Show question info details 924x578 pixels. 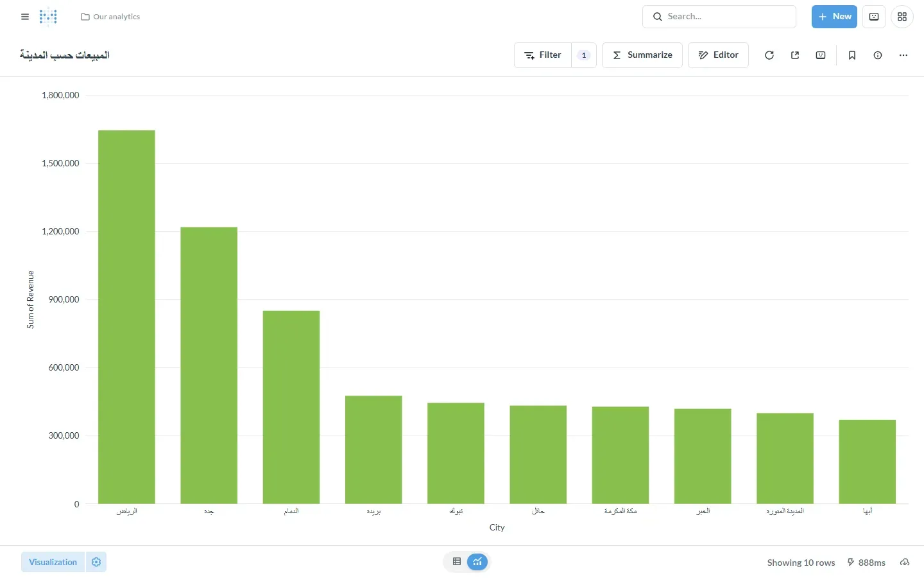[x=878, y=55]
